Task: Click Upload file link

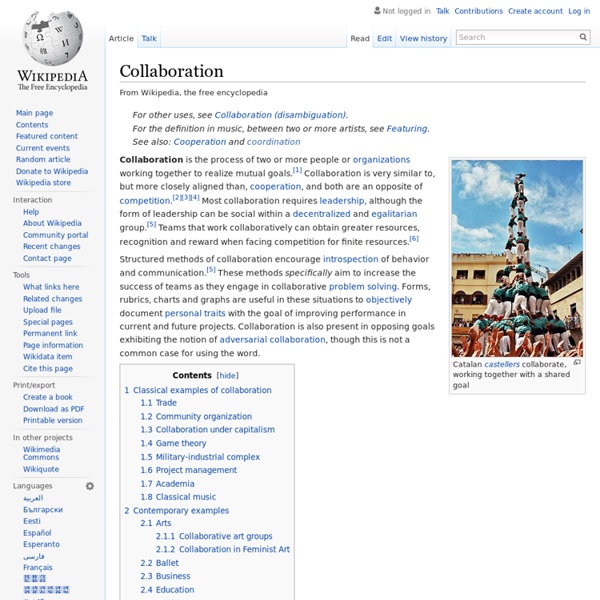Action: point(42,310)
